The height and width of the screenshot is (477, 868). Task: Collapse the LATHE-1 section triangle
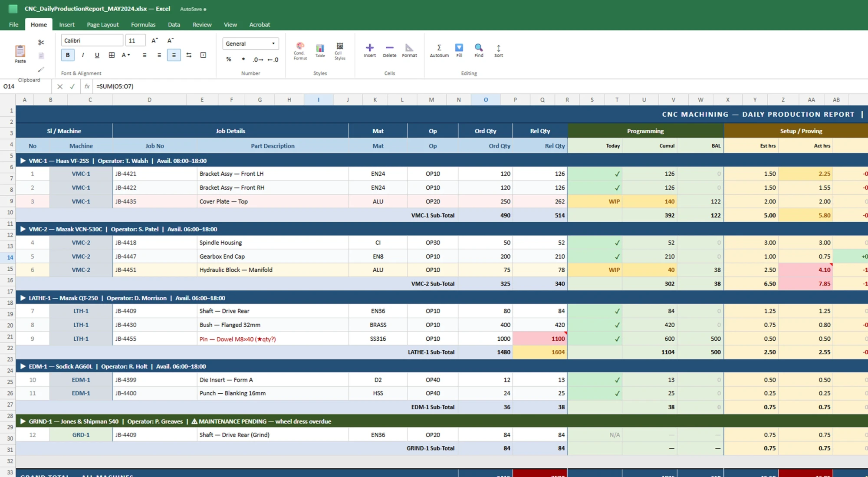click(x=23, y=298)
